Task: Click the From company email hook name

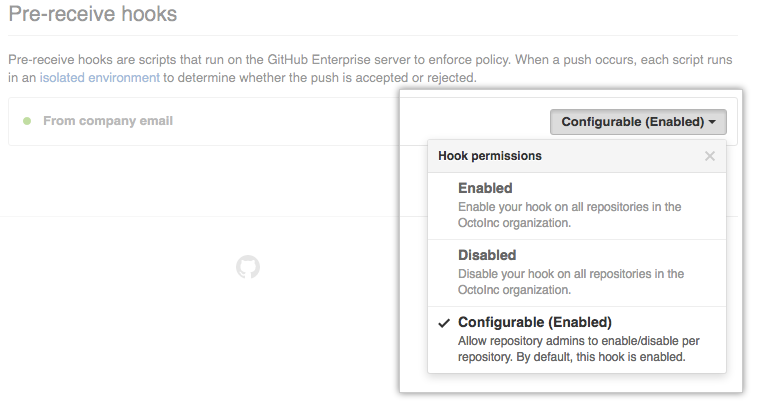Action: tap(108, 121)
